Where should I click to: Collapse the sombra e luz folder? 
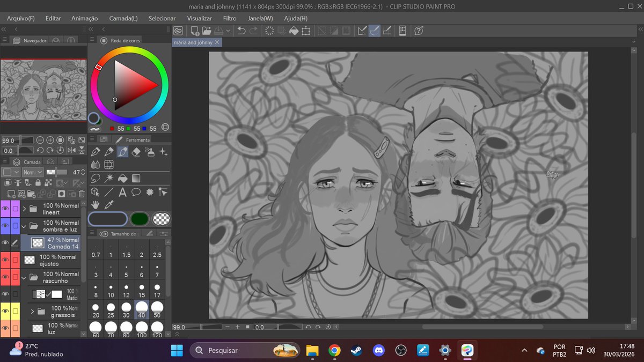pyautogui.click(x=24, y=226)
